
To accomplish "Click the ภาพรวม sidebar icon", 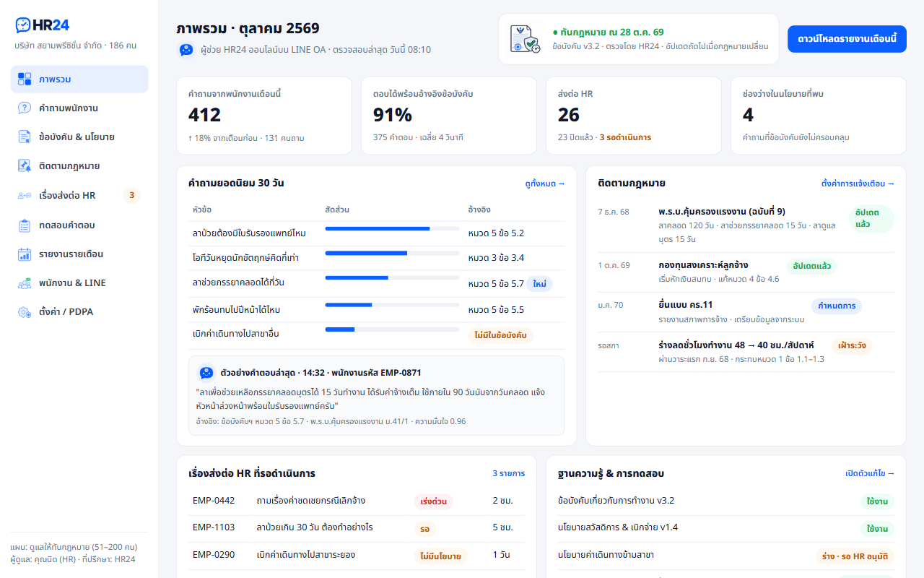I will [25, 79].
